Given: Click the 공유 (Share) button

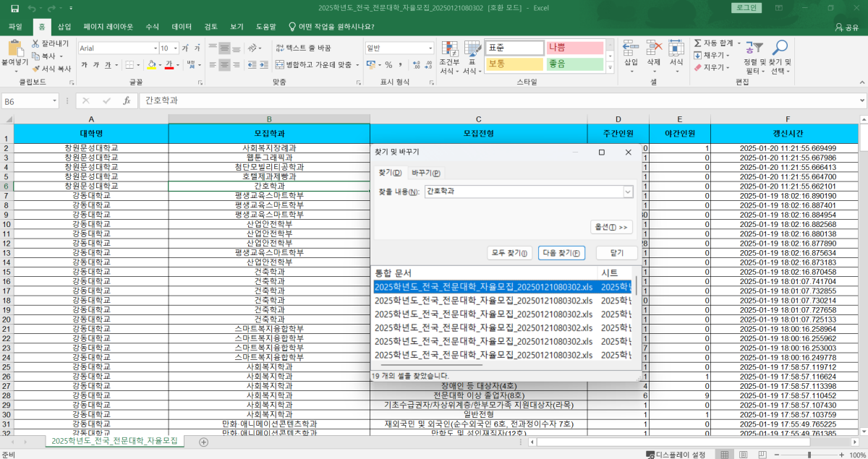Looking at the screenshot, I should click(847, 27).
